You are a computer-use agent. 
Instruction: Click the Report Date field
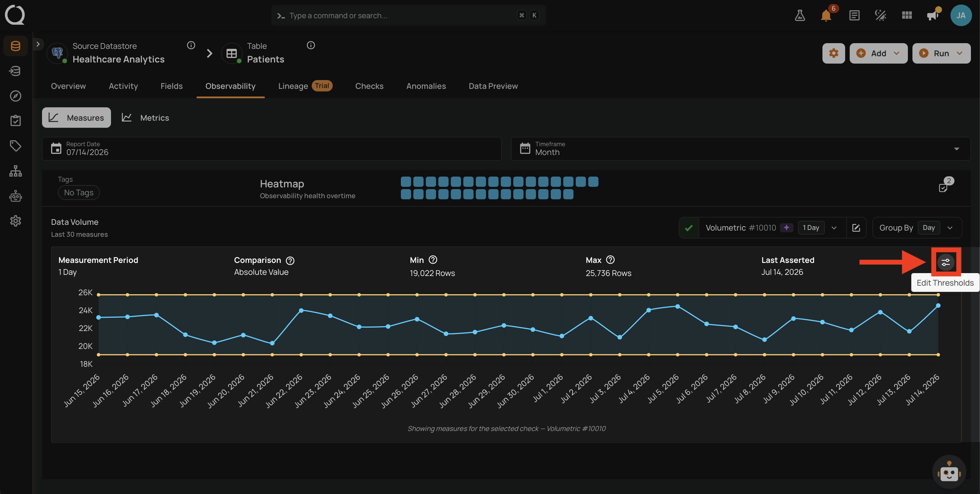coord(272,148)
